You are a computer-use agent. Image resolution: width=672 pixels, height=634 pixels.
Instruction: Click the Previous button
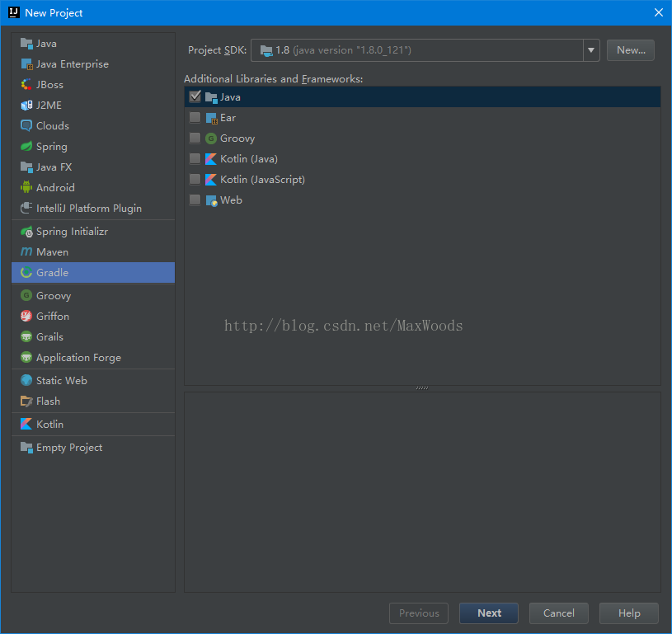pos(419,613)
